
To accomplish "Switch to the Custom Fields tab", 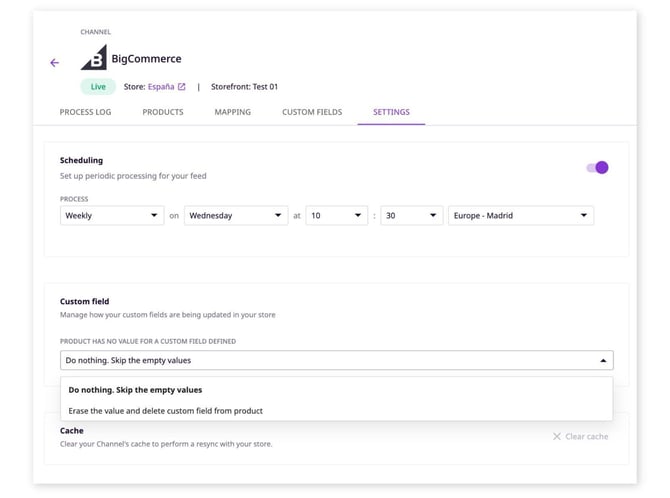I will pos(312,112).
